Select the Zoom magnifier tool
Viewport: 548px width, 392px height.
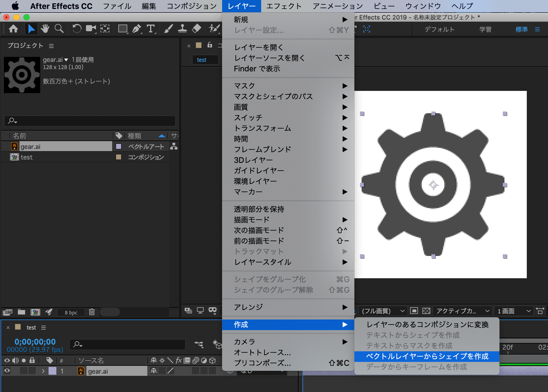click(x=59, y=28)
